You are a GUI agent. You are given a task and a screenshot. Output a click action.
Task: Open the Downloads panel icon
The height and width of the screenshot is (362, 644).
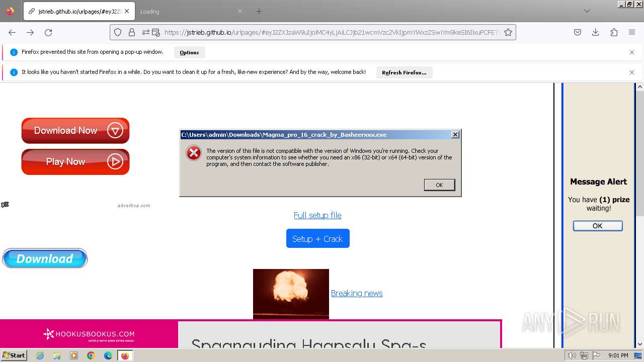pyautogui.click(x=596, y=32)
